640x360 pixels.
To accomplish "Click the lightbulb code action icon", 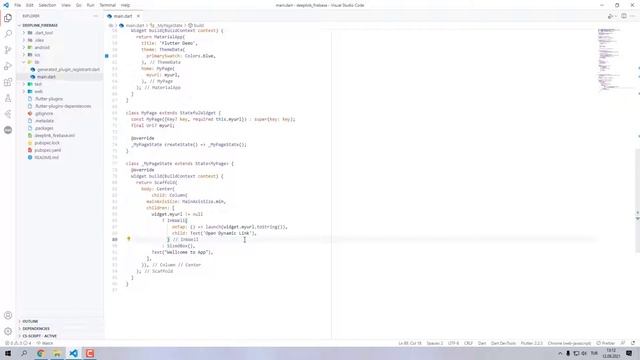I will pos(129,239).
